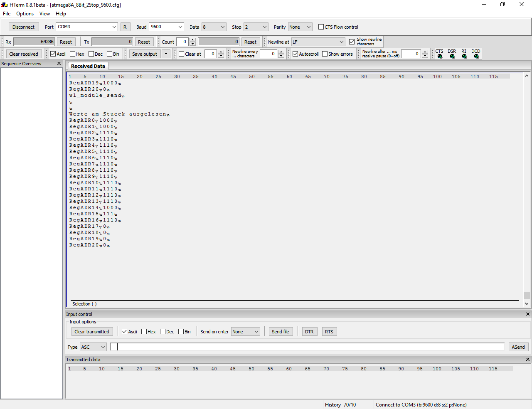Reset the Tx counter

coord(144,42)
